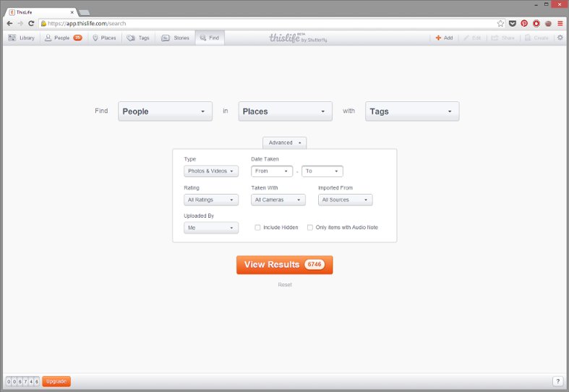Click the Share toolbar button
This screenshot has height=392, width=569.
click(x=503, y=38)
